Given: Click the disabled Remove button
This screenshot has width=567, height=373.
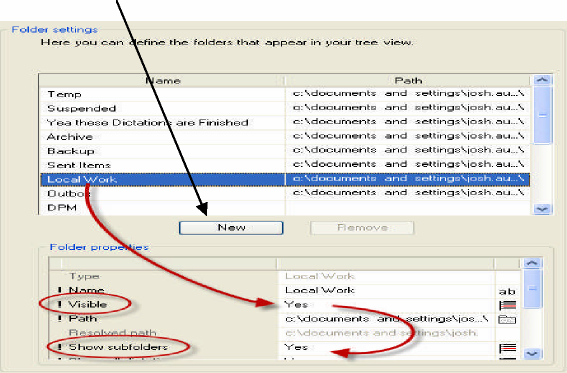Looking at the screenshot, I should (362, 228).
